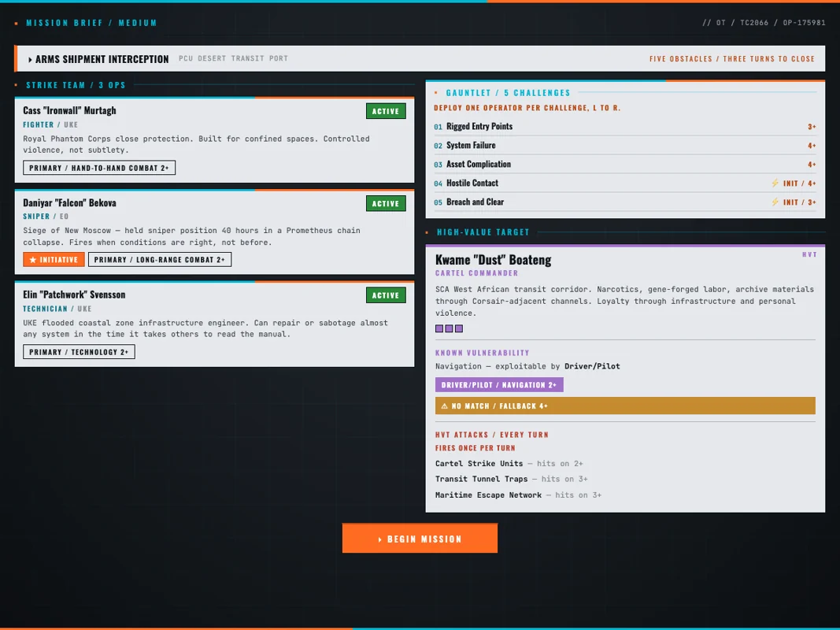Click the OP-175981 operation code
Viewport: 840px width, 630px height.
(x=804, y=23)
